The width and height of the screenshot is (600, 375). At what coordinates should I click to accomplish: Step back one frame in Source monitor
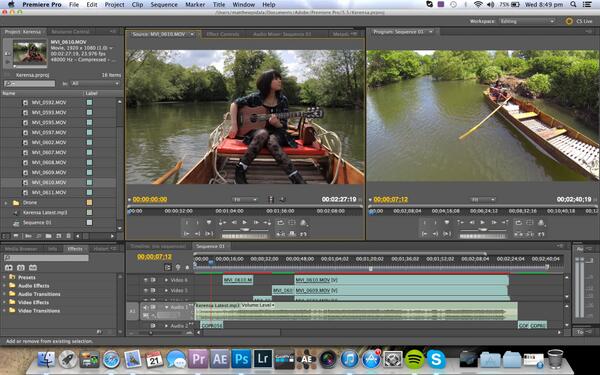234,222
